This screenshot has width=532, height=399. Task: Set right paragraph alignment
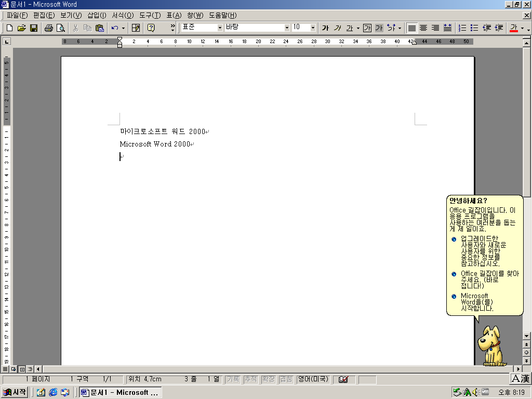click(435, 28)
